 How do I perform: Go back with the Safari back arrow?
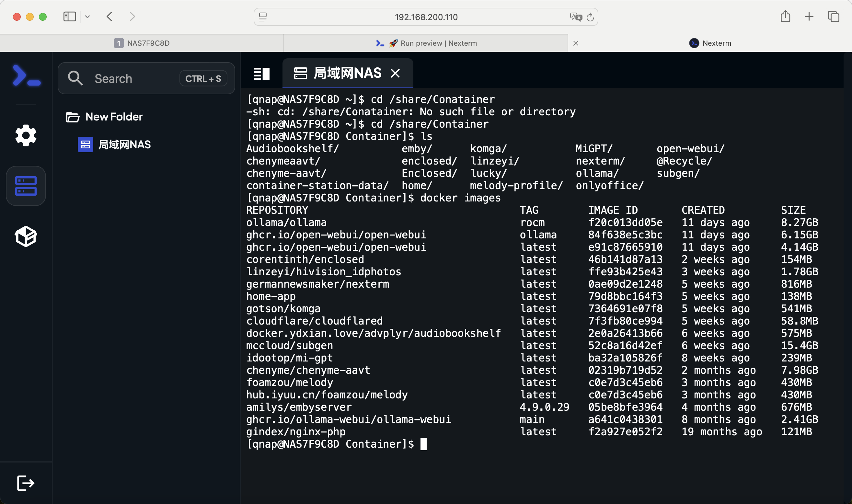tap(110, 16)
